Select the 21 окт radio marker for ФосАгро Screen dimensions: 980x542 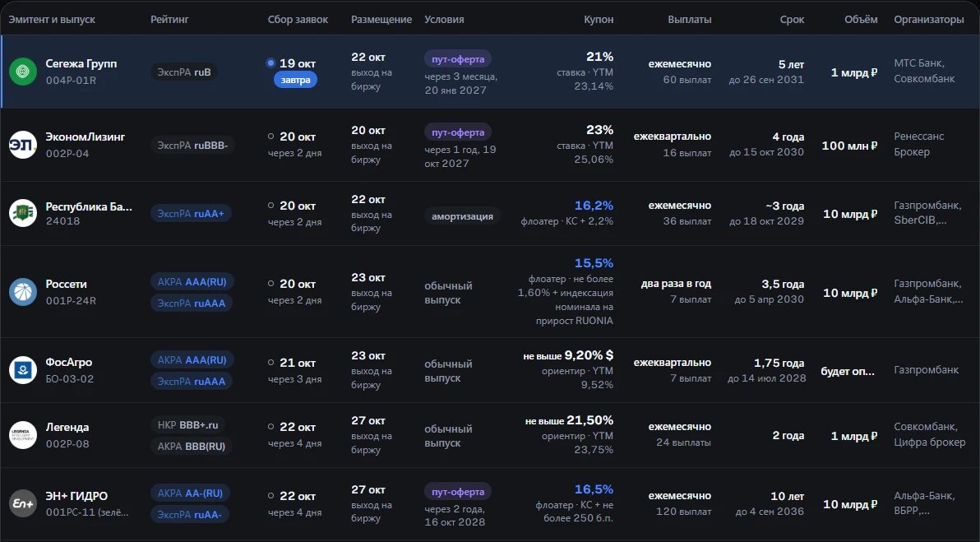(270, 362)
